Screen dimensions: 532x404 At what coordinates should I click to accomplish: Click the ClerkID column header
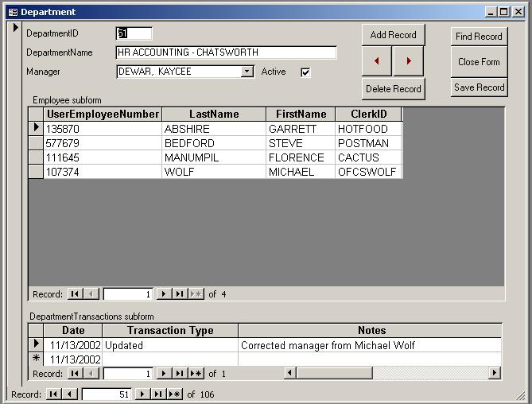368,115
